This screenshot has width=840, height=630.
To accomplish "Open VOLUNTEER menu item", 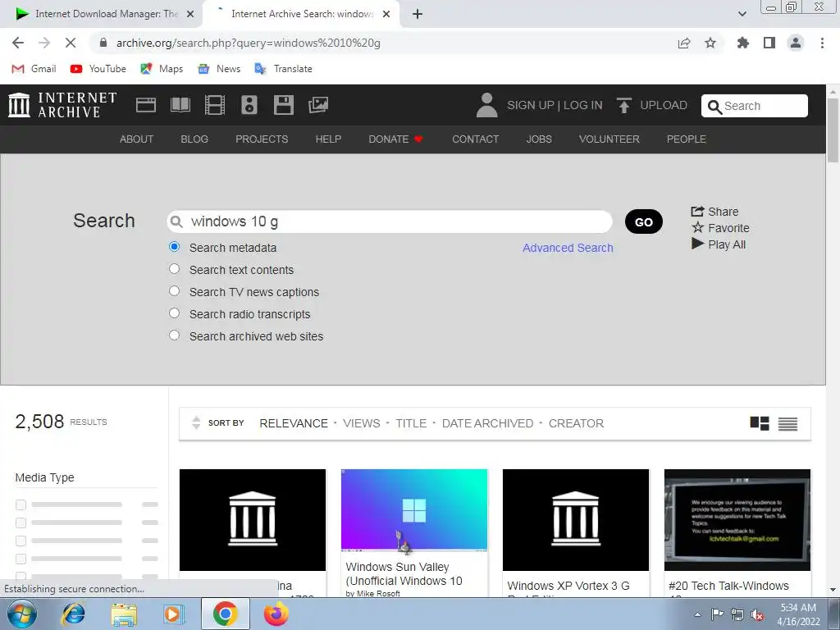I will tap(609, 139).
